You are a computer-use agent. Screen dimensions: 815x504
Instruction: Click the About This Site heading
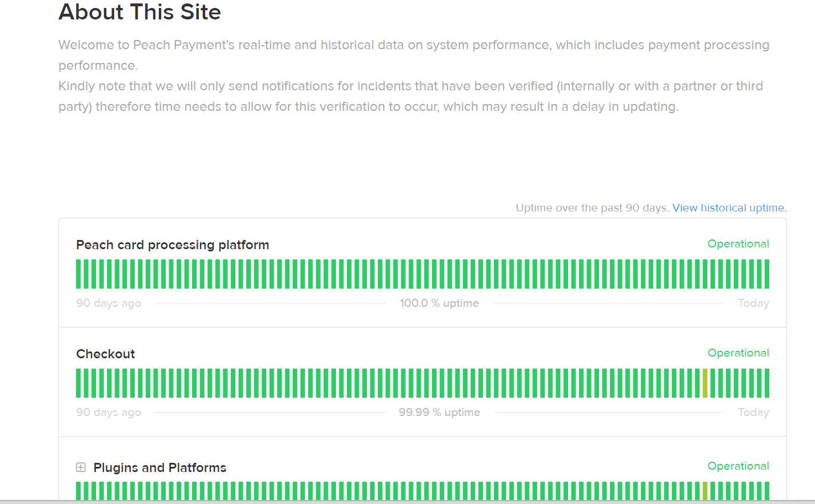point(140,12)
